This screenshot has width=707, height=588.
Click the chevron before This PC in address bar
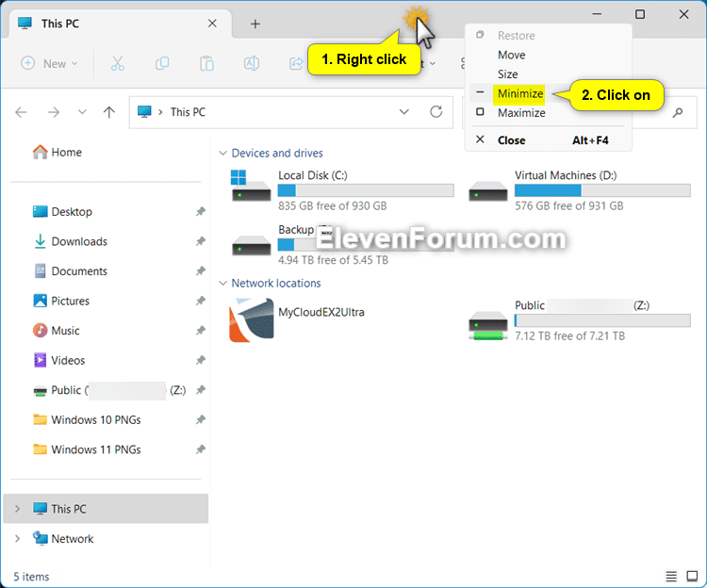click(x=160, y=112)
